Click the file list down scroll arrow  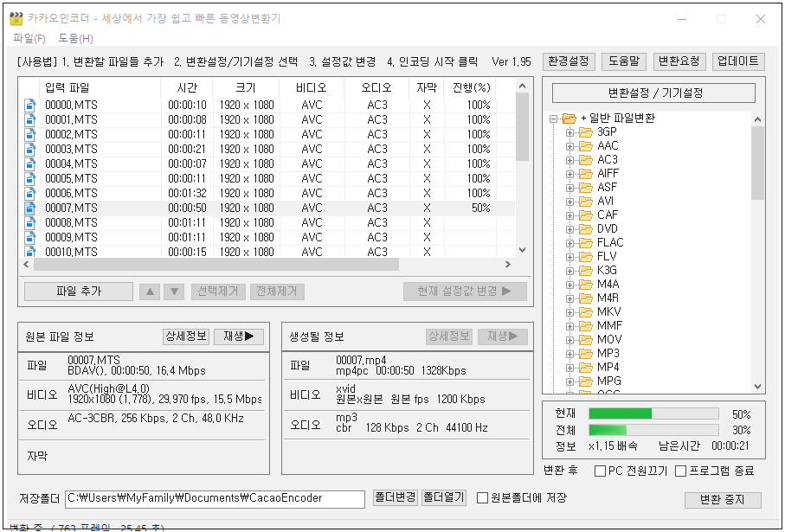click(x=522, y=250)
